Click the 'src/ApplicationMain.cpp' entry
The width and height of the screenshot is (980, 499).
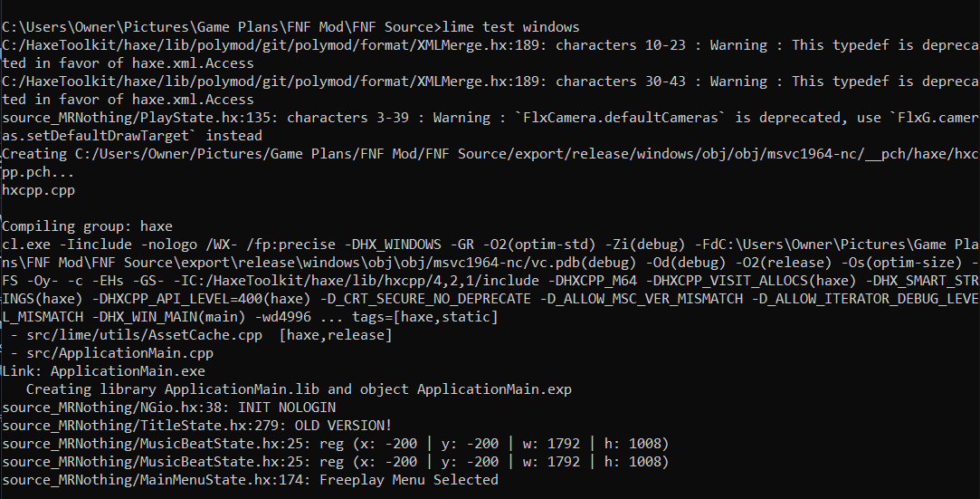click(120, 352)
